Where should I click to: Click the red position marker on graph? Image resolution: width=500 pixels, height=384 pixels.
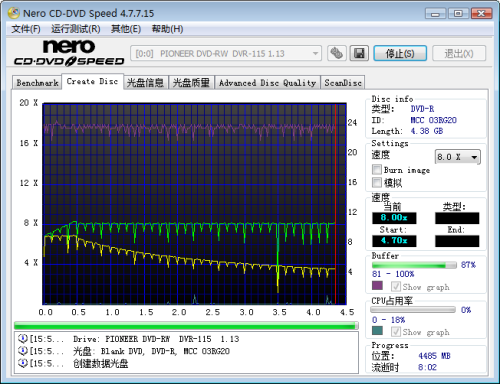(x=335, y=203)
